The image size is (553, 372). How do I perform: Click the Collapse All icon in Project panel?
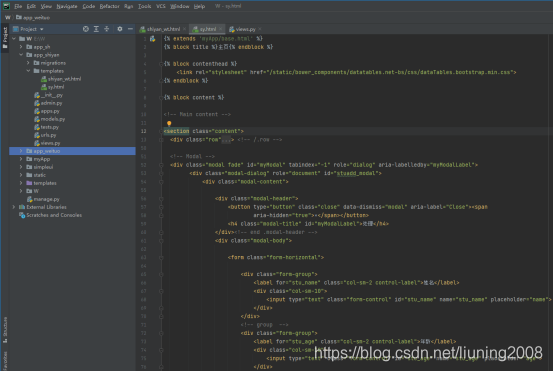click(107, 29)
